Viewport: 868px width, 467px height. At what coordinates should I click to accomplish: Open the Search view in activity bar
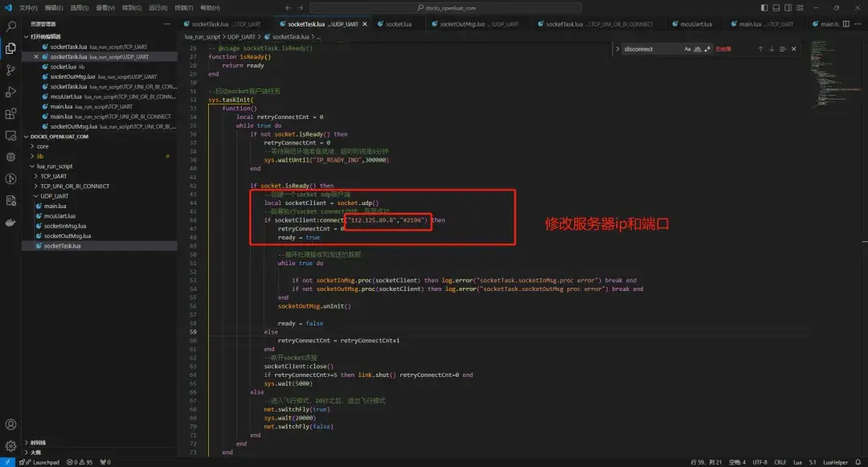point(10,26)
